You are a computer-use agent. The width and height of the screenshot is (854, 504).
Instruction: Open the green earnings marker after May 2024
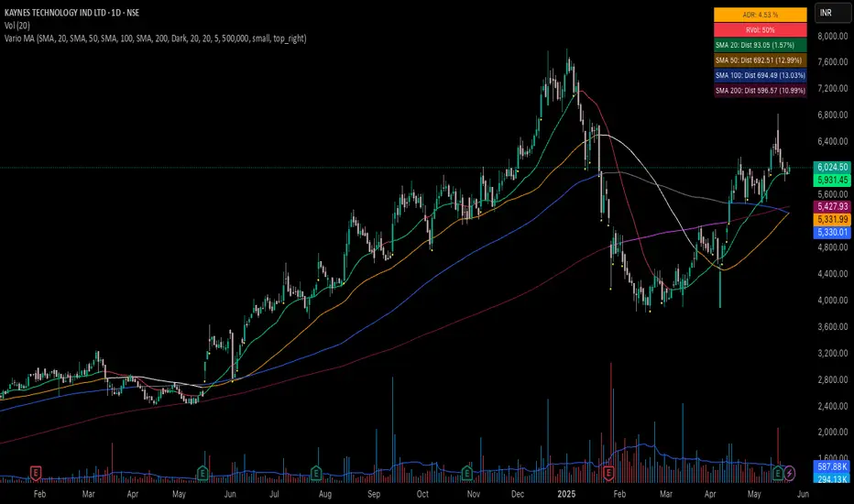[x=203, y=473]
